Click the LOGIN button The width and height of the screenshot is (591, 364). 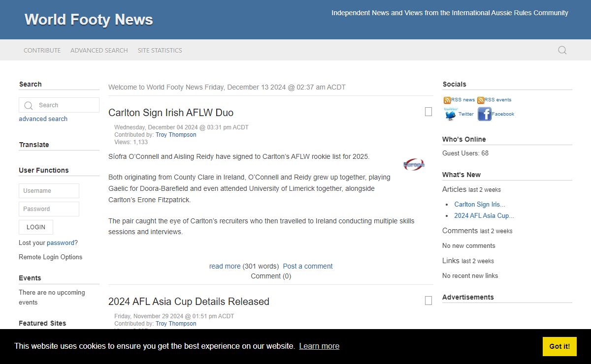[36, 227]
